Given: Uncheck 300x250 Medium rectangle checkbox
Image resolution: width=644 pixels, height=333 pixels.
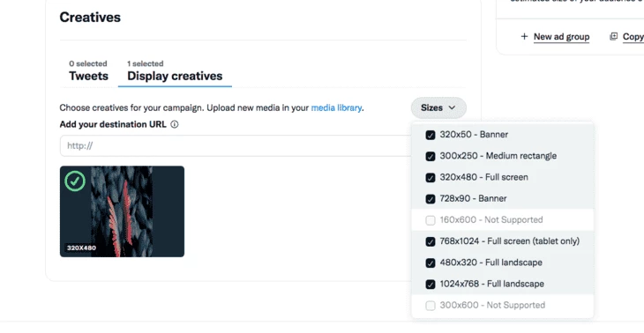Looking at the screenshot, I should (x=431, y=156).
